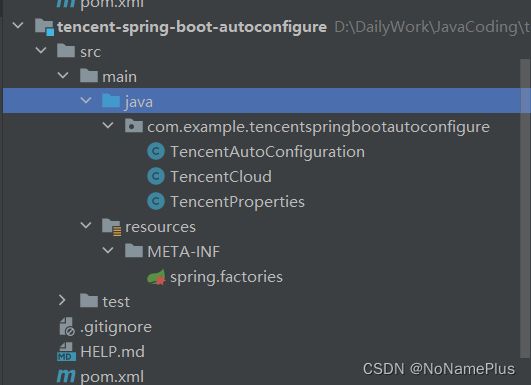Click the spring.factories Spring leaf icon
531x385 pixels.
click(156, 277)
